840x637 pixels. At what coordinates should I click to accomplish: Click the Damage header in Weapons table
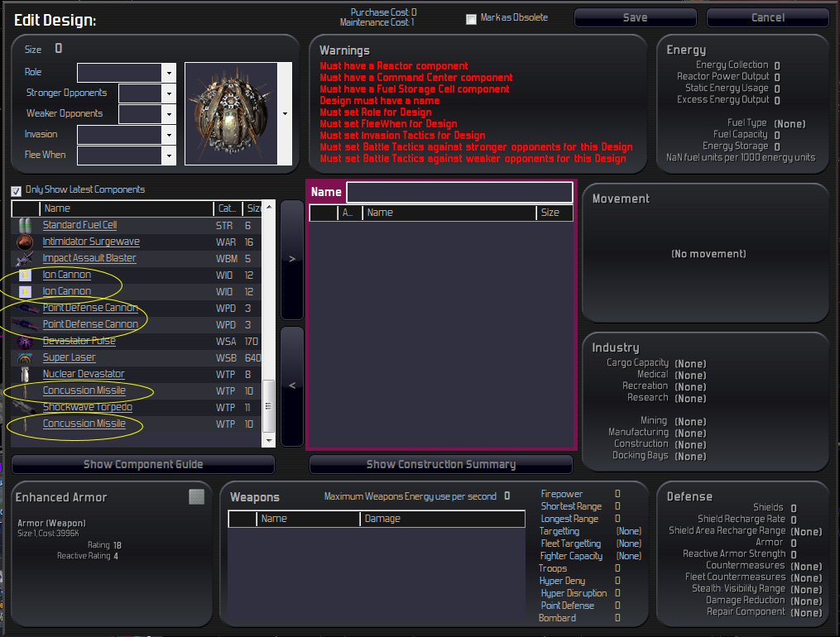click(x=442, y=519)
